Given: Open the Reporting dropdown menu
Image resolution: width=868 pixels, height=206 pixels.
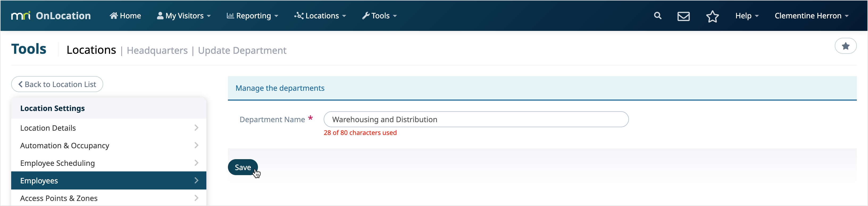Looking at the screenshot, I should [x=252, y=16].
